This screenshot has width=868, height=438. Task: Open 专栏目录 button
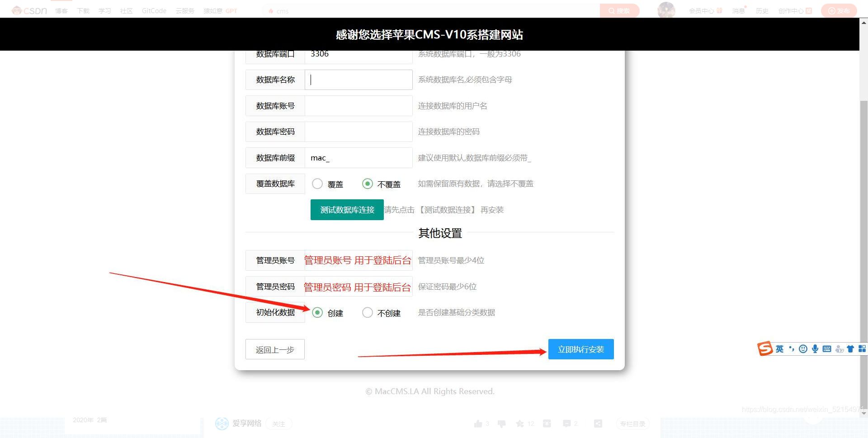pos(633,424)
